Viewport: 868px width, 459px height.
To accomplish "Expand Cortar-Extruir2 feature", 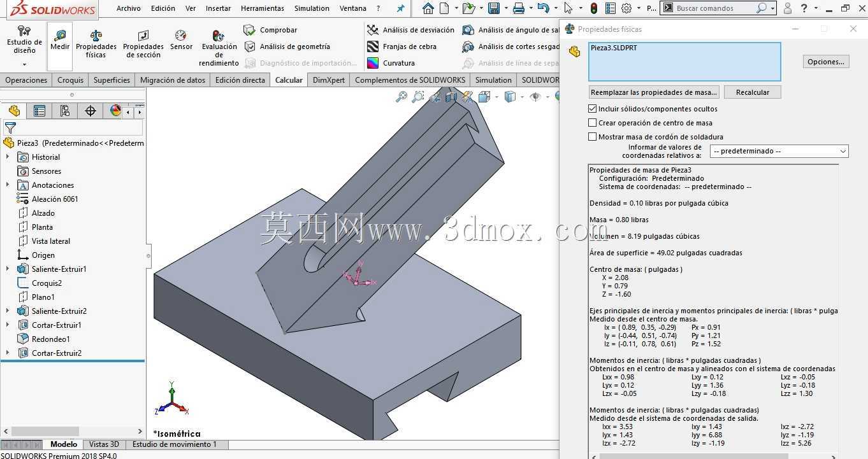I will coord(8,353).
